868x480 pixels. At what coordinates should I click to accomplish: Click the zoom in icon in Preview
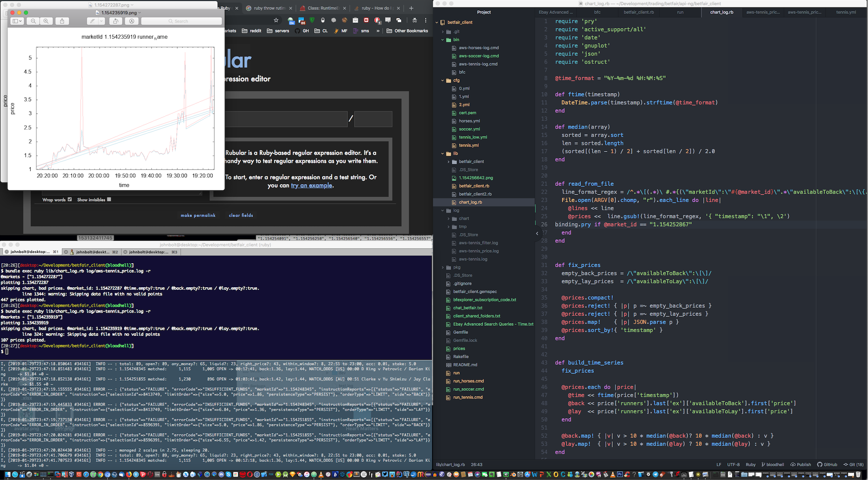tap(46, 21)
